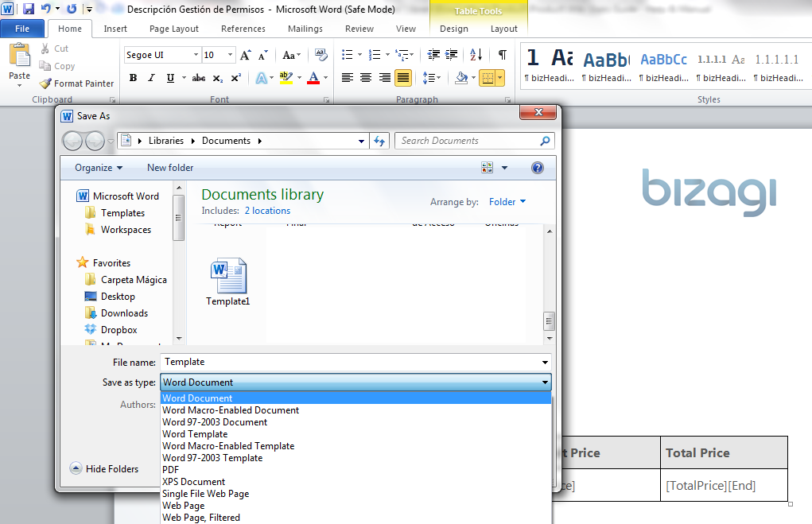The image size is (812, 524).
Task: Apply the red Font Color swatch
Action: point(313,78)
